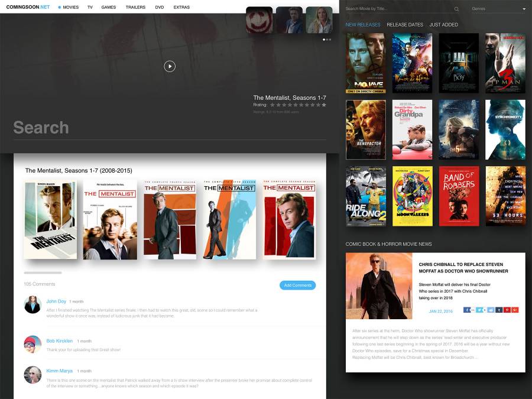Open Bob Kircklen's profile link
Screen dimensions: 532x399
(60, 341)
